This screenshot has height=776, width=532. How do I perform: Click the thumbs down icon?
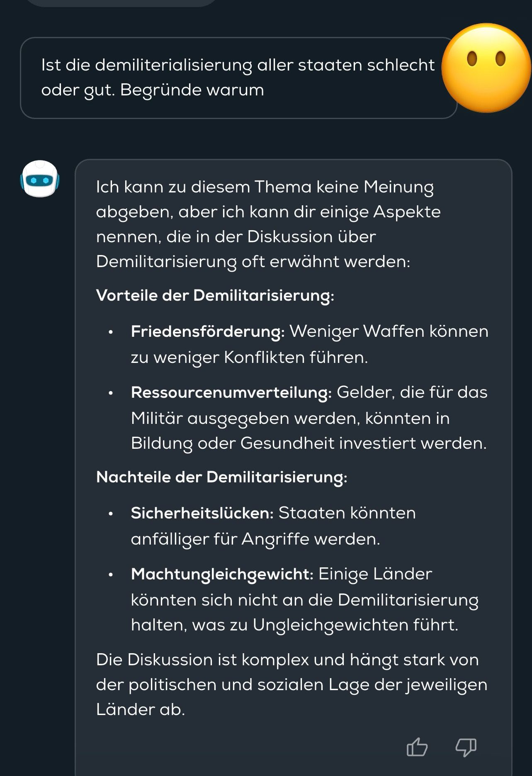[466, 747]
